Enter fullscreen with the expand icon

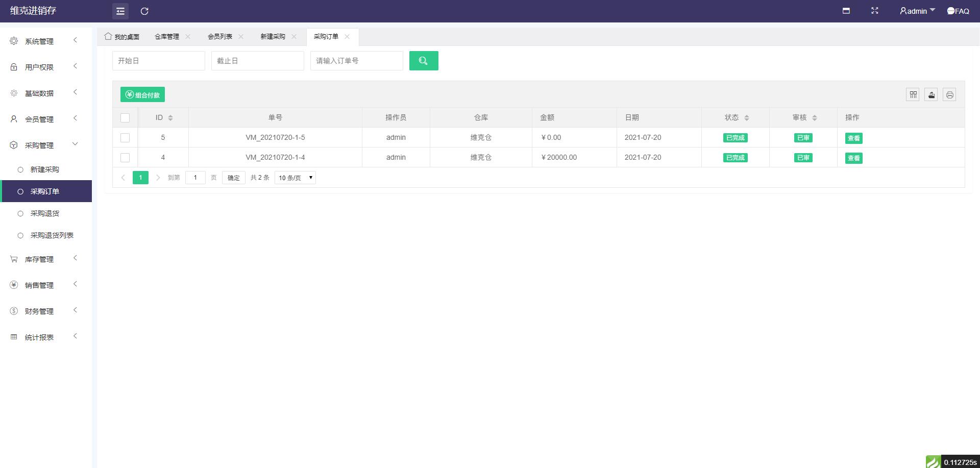click(x=874, y=11)
